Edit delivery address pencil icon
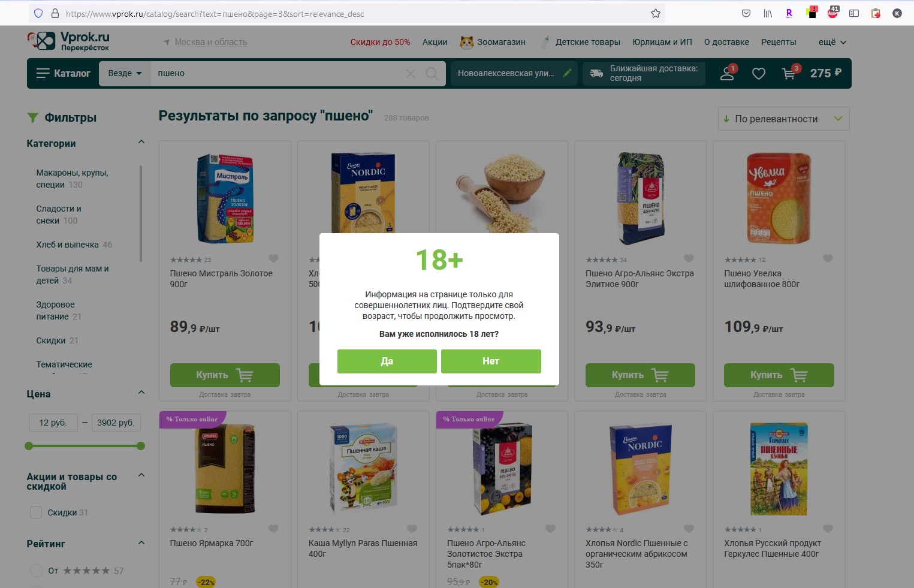The width and height of the screenshot is (914, 588). click(567, 73)
